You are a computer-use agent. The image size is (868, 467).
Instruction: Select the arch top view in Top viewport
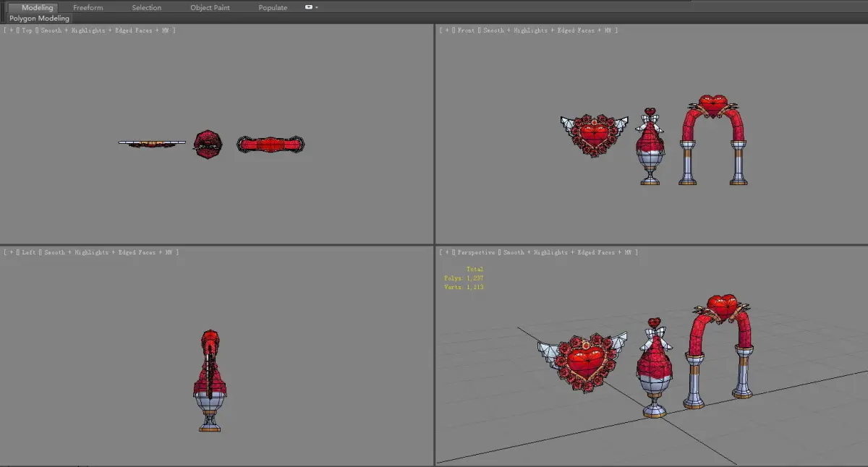click(x=271, y=145)
